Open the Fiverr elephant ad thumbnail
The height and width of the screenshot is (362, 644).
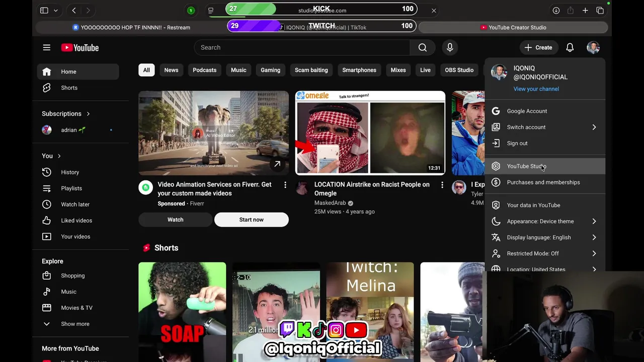214,133
